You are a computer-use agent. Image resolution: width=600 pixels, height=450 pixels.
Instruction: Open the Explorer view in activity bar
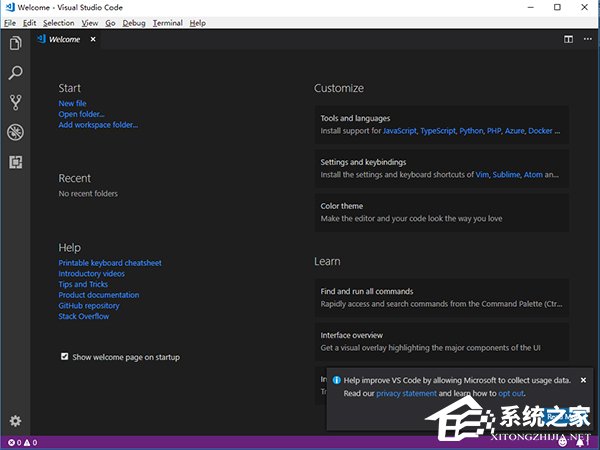[15, 43]
